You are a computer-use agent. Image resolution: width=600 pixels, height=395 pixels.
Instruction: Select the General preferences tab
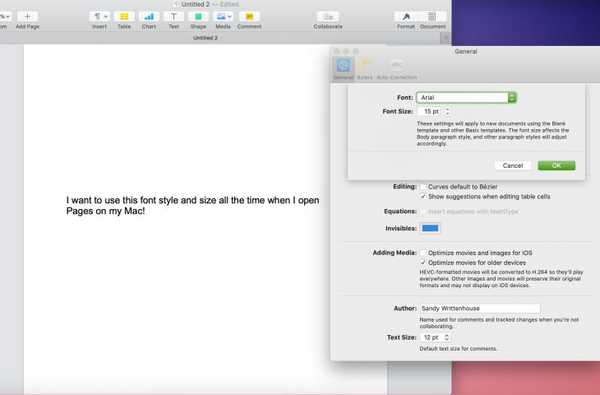343,69
